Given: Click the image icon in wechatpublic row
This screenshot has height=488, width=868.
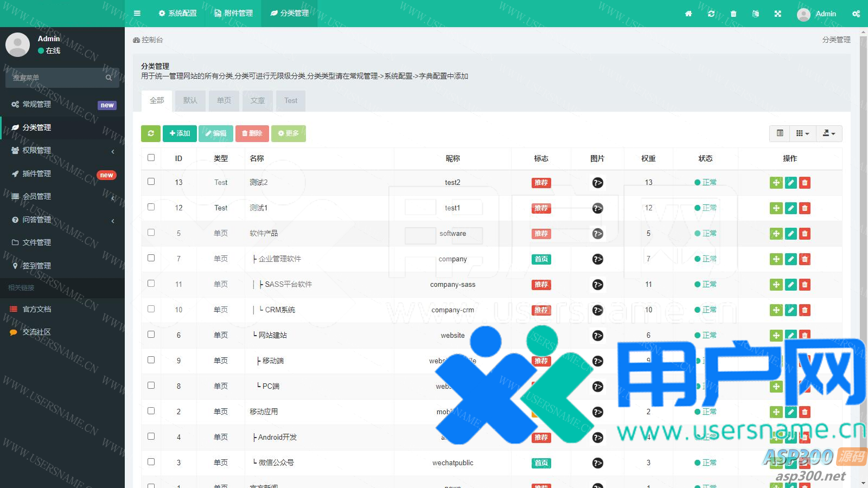Looking at the screenshot, I should (597, 463).
